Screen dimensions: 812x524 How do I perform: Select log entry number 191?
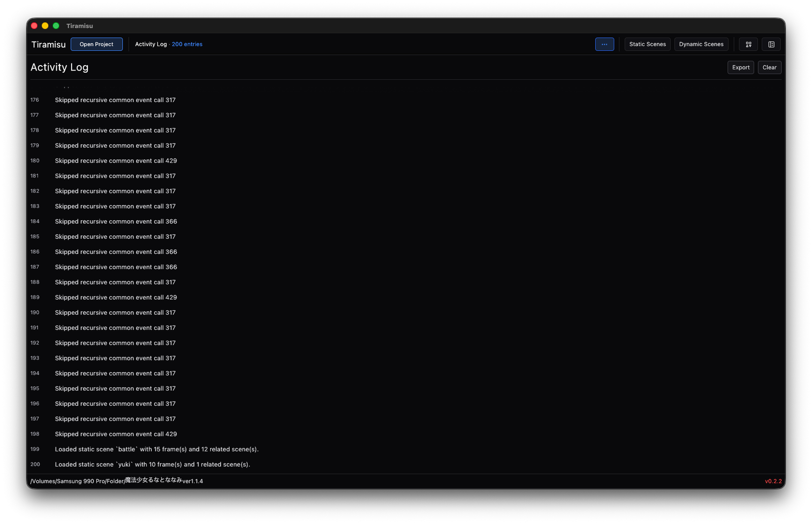(x=406, y=328)
